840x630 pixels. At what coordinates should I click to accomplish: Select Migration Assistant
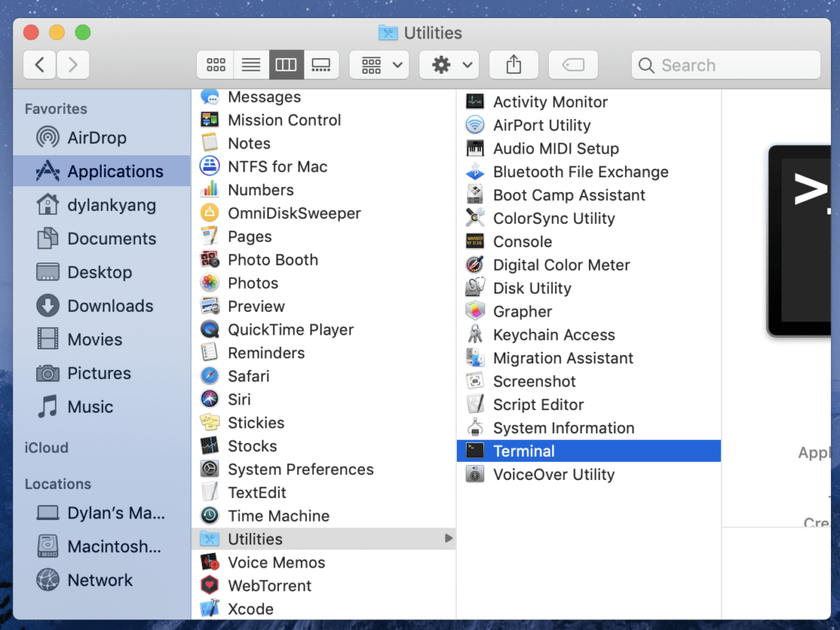point(589,358)
